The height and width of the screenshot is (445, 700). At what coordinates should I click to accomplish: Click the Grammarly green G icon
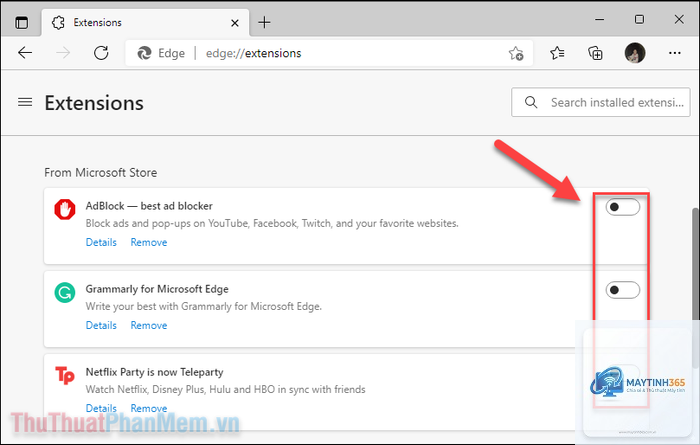click(x=65, y=292)
